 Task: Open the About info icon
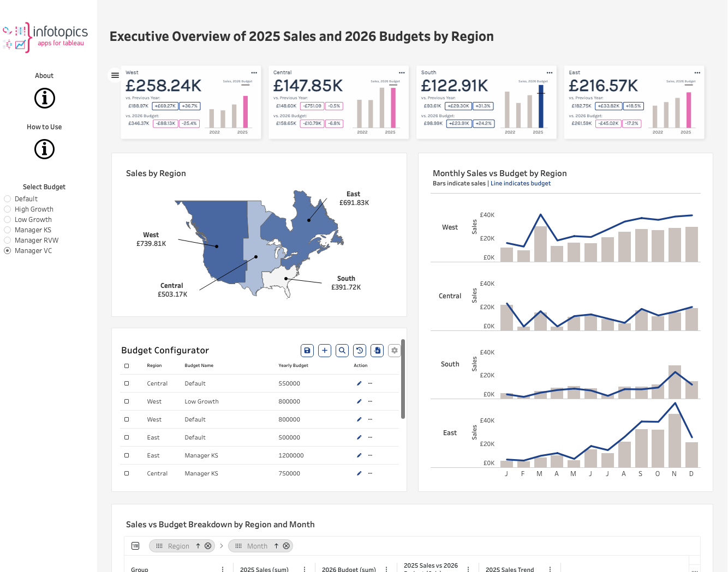[x=45, y=98]
